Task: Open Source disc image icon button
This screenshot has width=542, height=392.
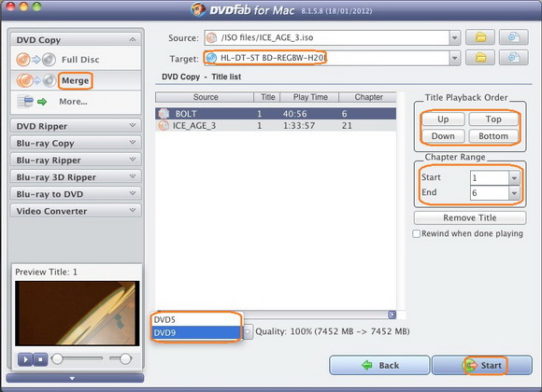Action: (514, 37)
